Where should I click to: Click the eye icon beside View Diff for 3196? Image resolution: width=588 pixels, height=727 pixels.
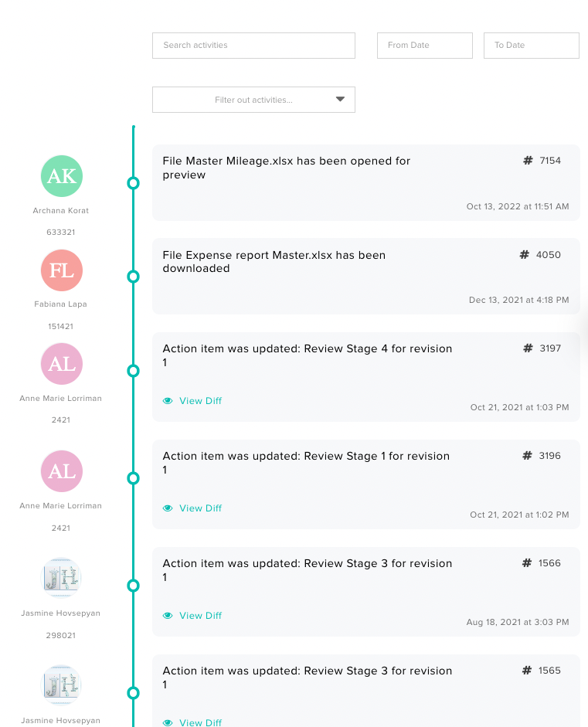(x=168, y=508)
